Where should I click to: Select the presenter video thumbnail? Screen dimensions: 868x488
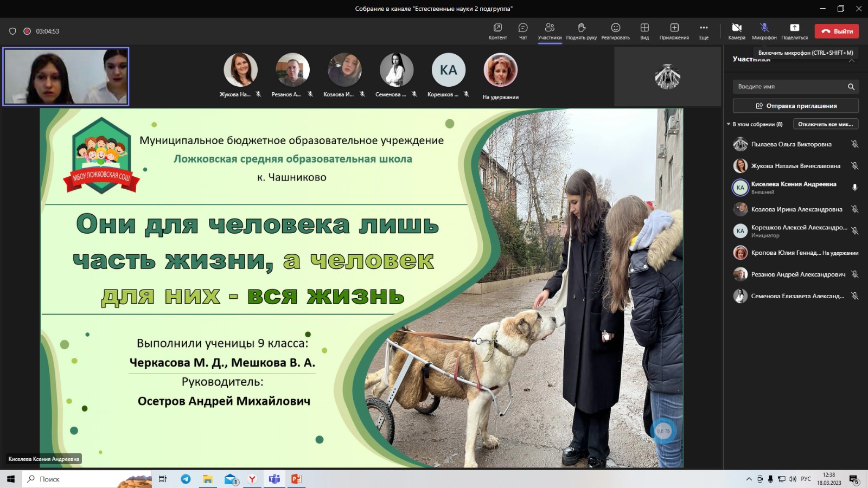pyautogui.click(x=66, y=76)
